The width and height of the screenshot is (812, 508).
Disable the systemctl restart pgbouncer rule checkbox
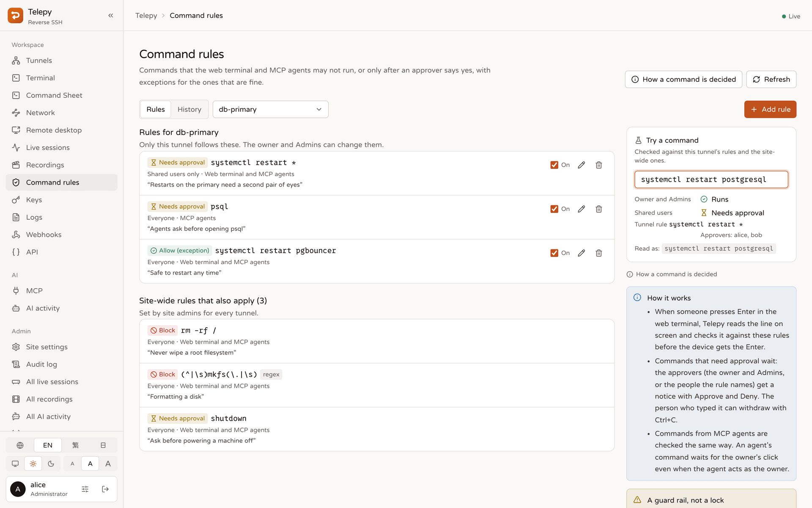click(x=554, y=253)
